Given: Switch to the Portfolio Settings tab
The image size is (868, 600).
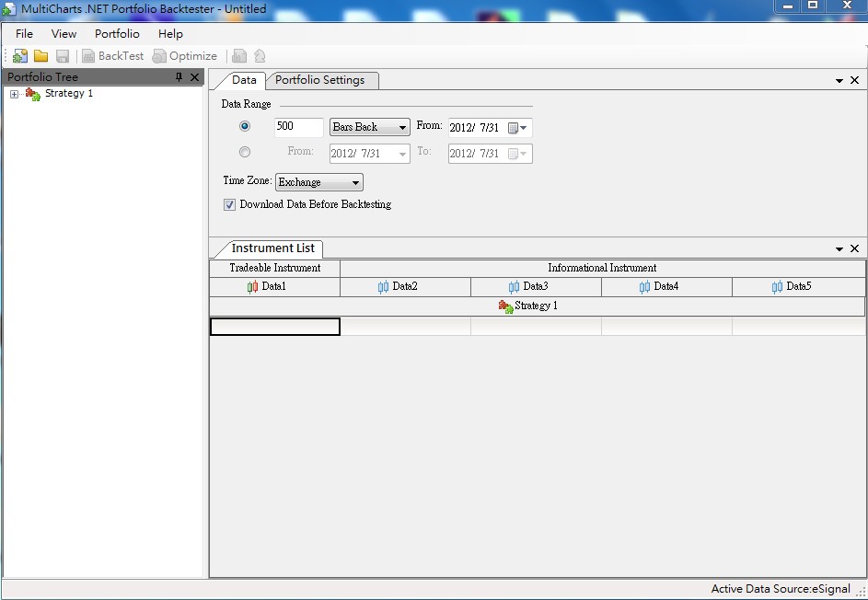Looking at the screenshot, I should coord(320,80).
